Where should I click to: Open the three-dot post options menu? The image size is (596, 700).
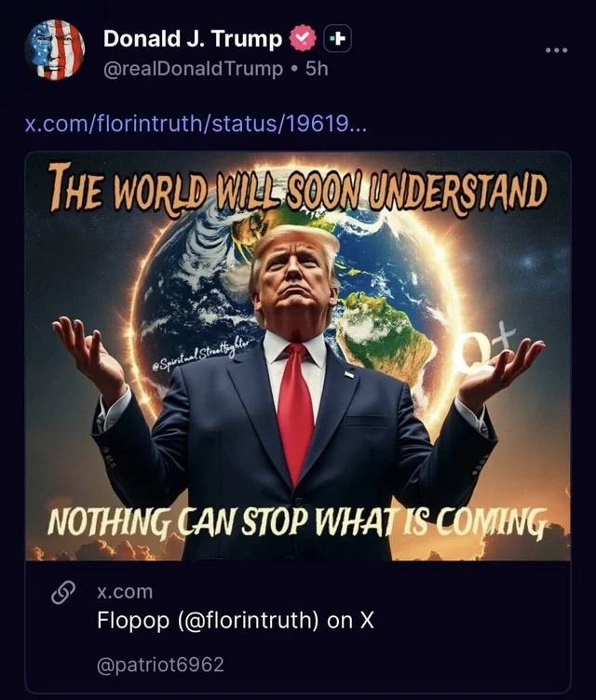click(557, 50)
